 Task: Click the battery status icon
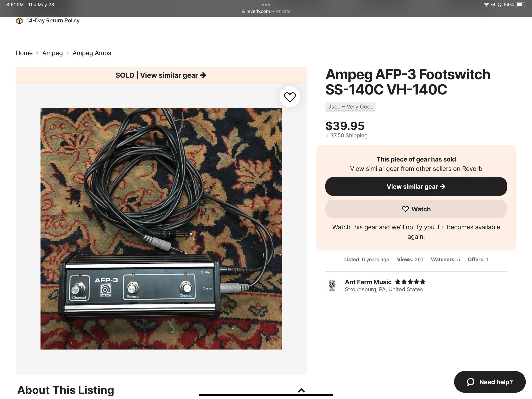pos(521,4)
